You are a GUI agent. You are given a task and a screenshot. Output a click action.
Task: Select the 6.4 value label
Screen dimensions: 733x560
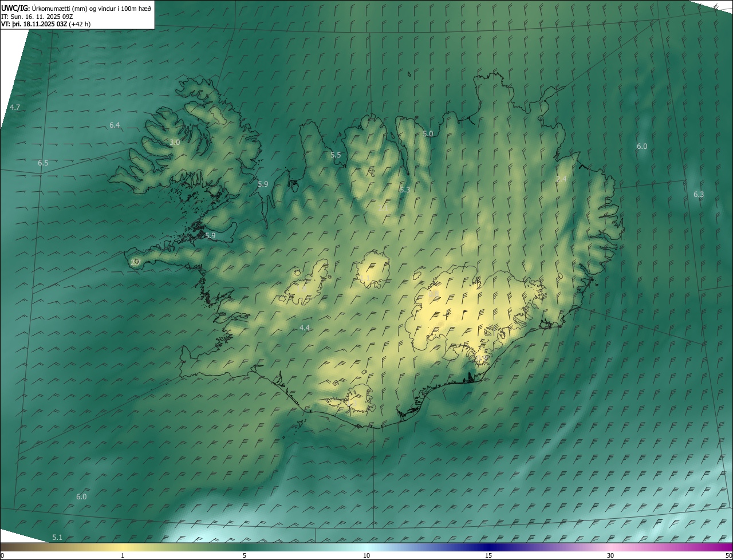coord(115,125)
